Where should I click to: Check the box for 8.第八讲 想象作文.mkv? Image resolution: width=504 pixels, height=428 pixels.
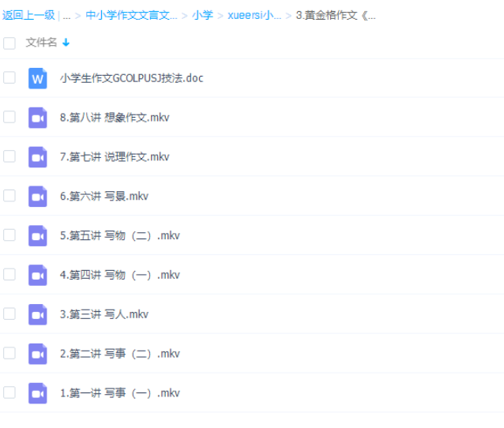(x=9, y=117)
